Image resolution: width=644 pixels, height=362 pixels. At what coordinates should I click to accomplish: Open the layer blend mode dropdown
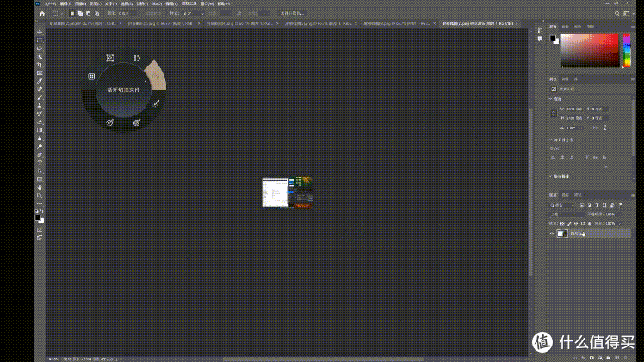click(567, 215)
